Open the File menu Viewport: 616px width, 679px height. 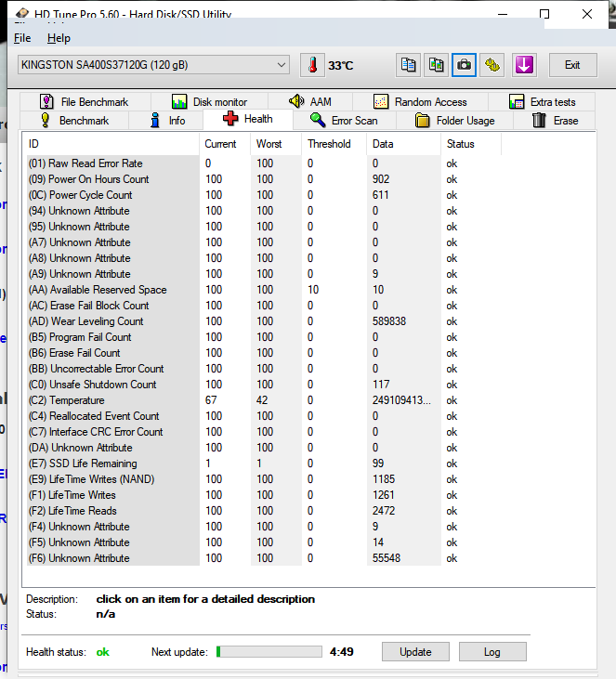click(22, 38)
